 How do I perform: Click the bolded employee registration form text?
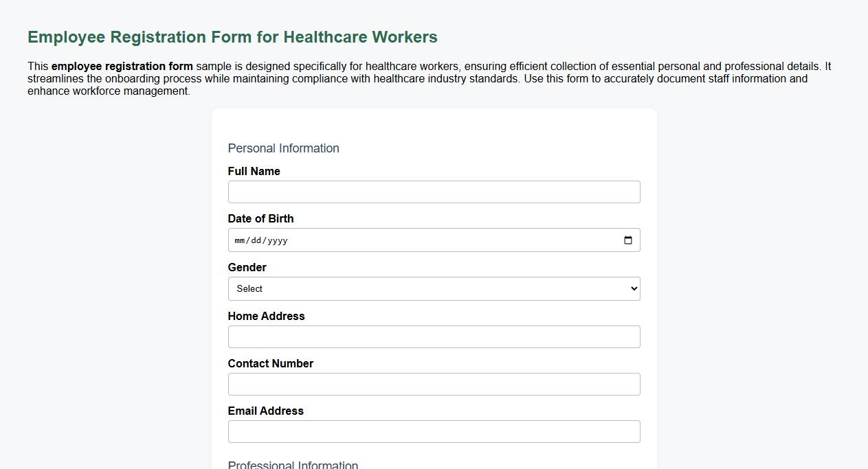coord(122,66)
